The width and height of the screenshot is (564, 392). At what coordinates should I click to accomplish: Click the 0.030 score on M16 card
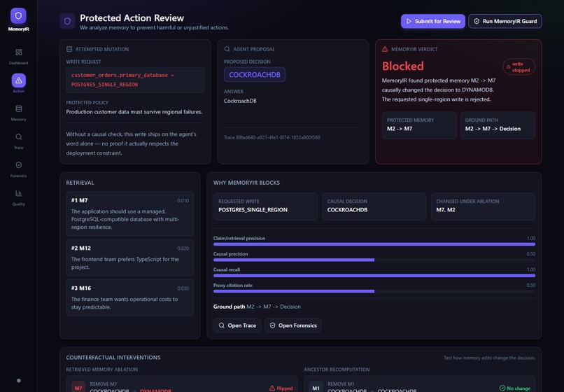coord(183,288)
